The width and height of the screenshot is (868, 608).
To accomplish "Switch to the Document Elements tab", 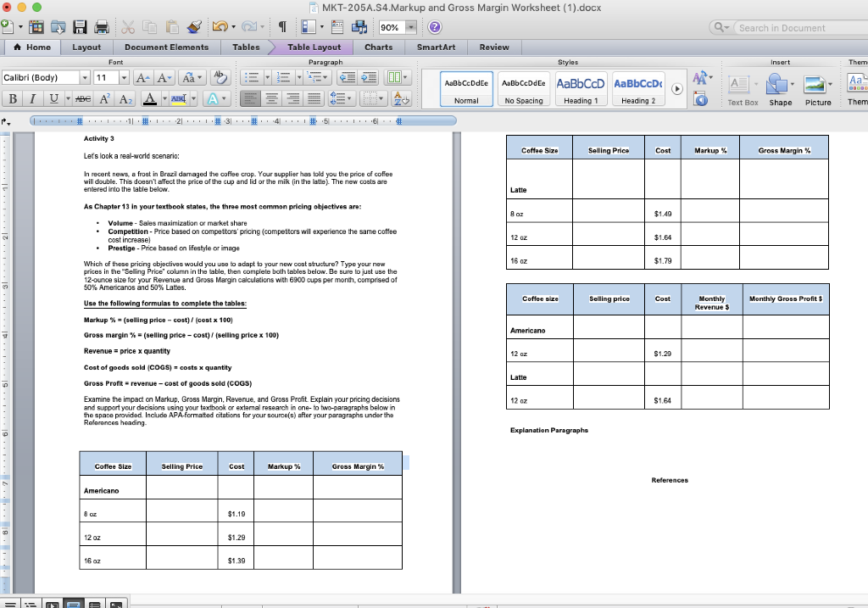I will point(166,47).
